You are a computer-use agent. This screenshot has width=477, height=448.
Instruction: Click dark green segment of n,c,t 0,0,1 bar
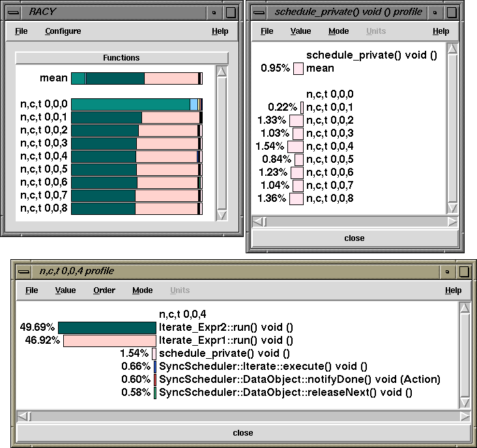(106, 118)
